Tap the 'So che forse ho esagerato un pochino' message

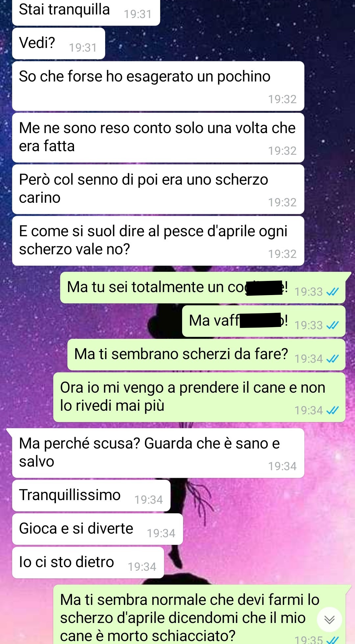click(158, 86)
